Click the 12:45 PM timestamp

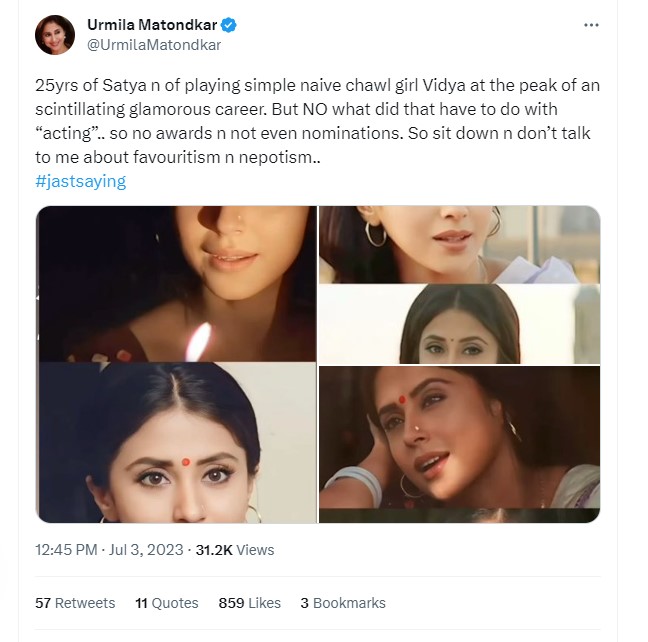click(66, 550)
